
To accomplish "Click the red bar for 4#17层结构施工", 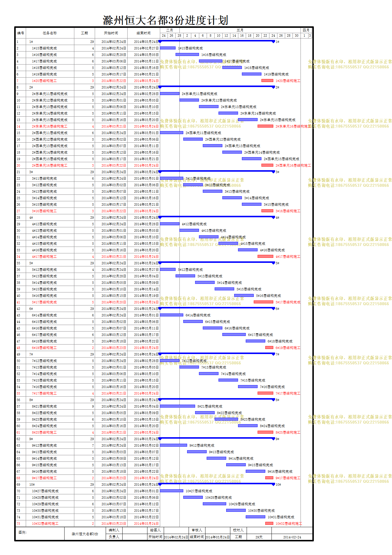I will pyautogui.click(x=265, y=256).
